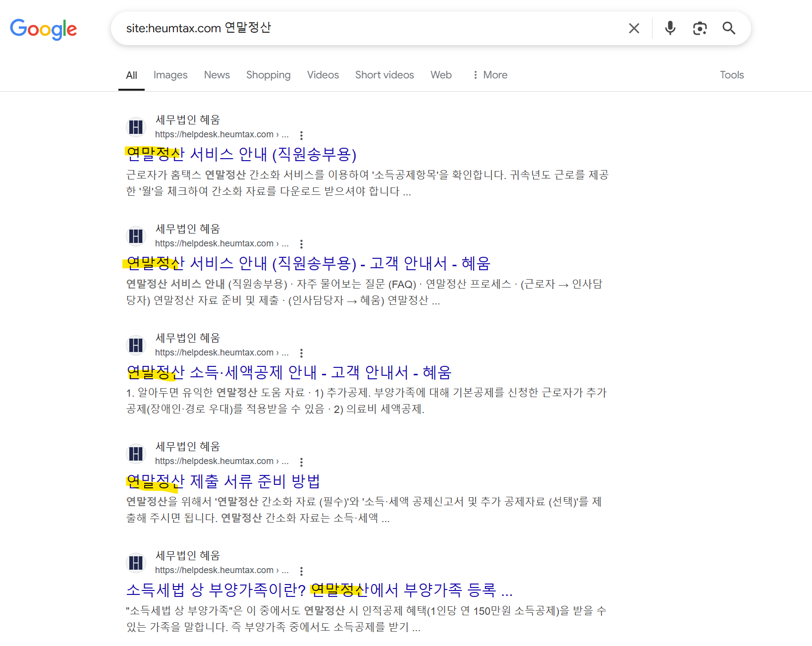812x646 pixels.
Task: Clear the search query with the X icon
Action: (634, 28)
